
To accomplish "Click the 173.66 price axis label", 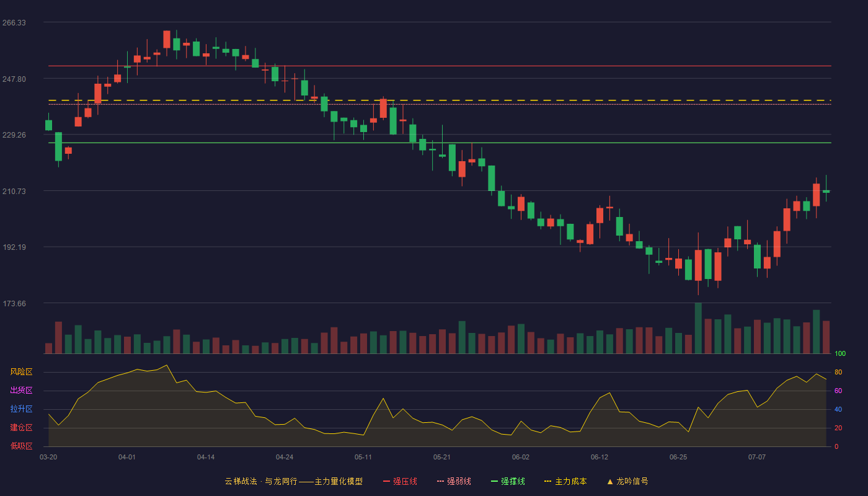I will (14, 303).
